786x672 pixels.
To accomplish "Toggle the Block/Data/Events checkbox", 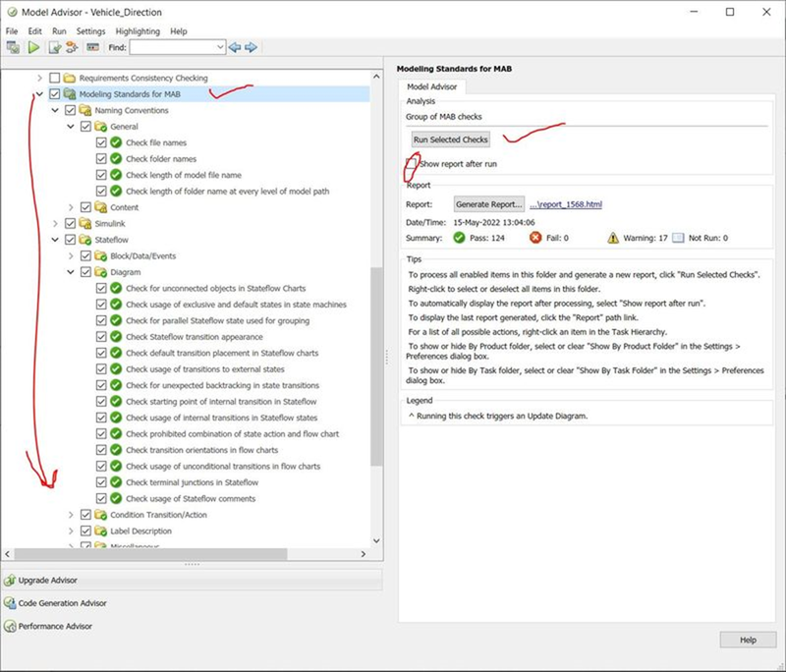I will tap(85, 256).
